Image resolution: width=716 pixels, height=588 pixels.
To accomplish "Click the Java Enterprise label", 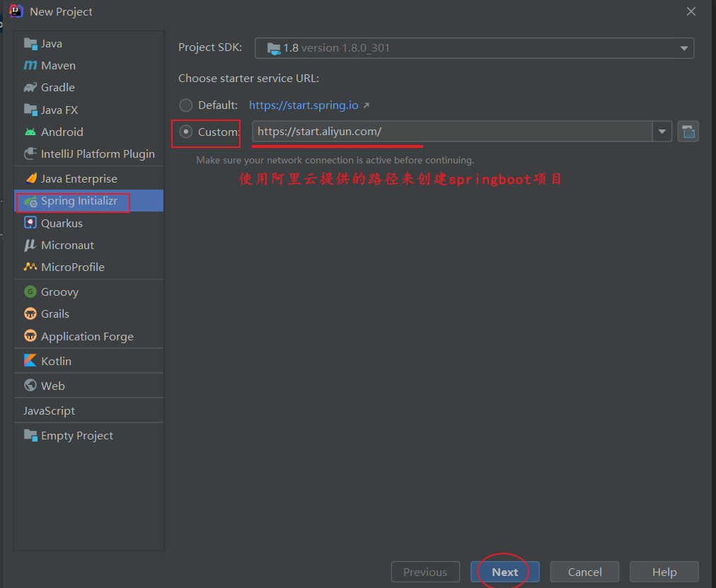I will (x=79, y=178).
